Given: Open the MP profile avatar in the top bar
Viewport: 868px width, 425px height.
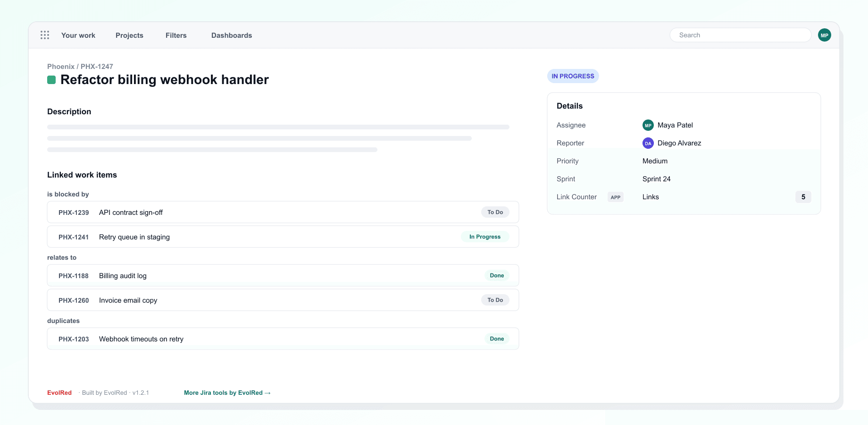Looking at the screenshot, I should pyautogui.click(x=825, y=35).
